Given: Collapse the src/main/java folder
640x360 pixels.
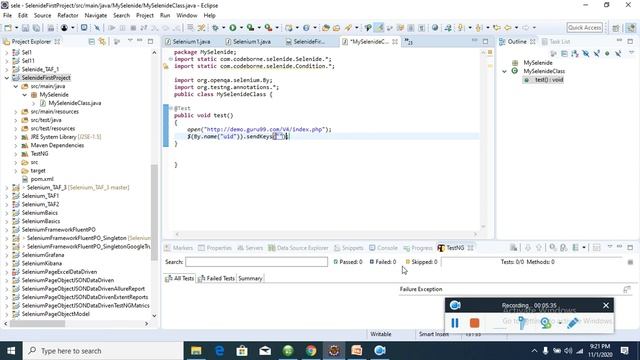Looking at the screenshot, I should [16, 86].
